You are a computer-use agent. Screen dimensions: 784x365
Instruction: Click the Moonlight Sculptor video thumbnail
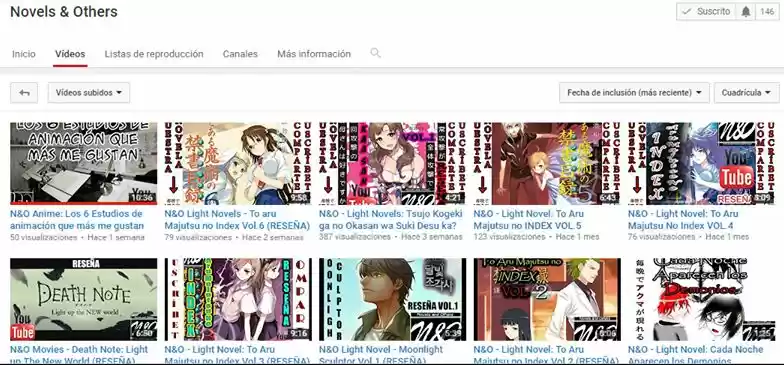click(x=392, y=300)
